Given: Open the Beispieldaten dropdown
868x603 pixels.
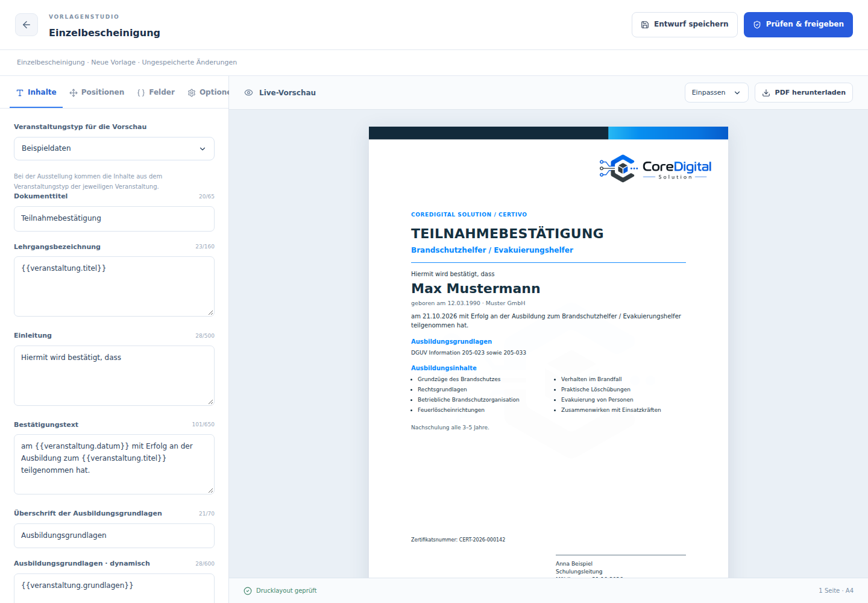Looking at the screenshot, I should pyautogui.click(x=114, y=148).
